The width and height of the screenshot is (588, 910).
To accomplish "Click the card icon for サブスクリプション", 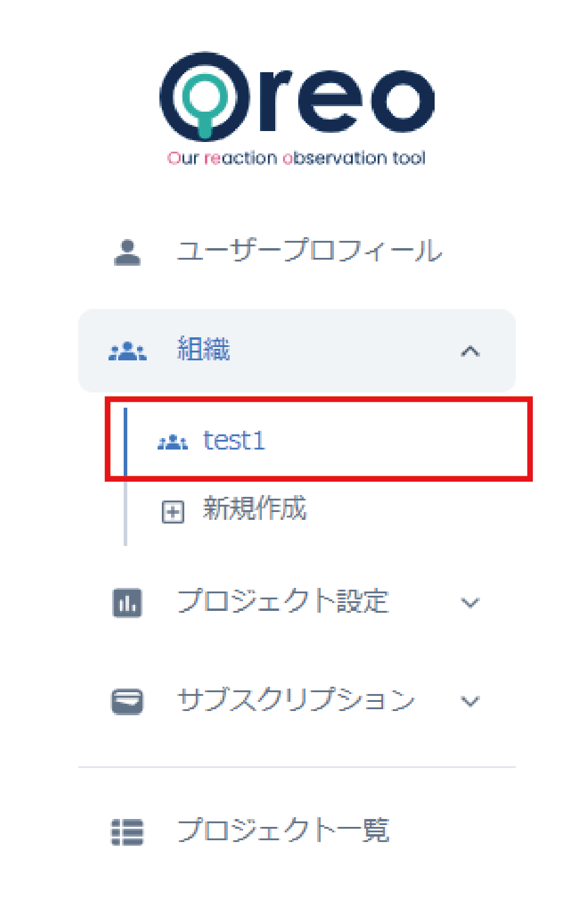I will click(x=127, y=701).
